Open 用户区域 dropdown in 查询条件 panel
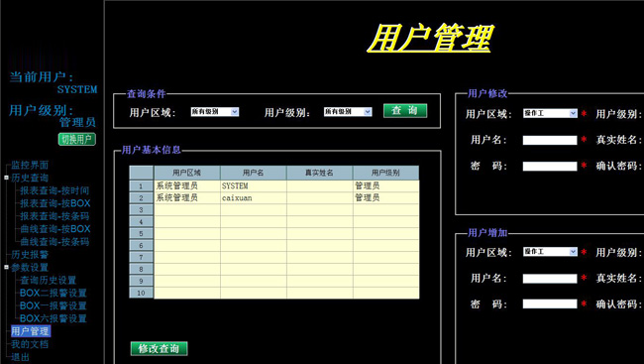This screenshot has height=364, width=644. (215, 111)
